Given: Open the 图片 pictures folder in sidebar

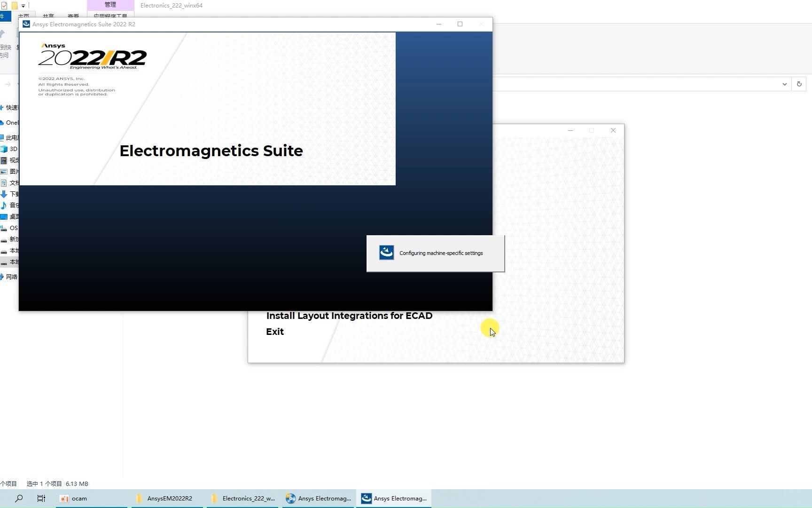Looking at the screenshot, I should tap(9, 172).
